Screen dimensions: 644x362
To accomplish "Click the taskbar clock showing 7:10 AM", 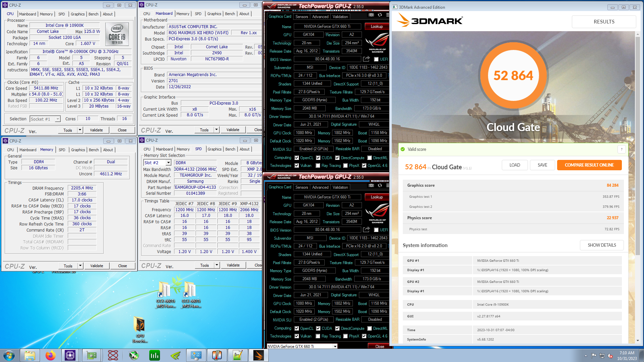I will [x=627, y=356].
